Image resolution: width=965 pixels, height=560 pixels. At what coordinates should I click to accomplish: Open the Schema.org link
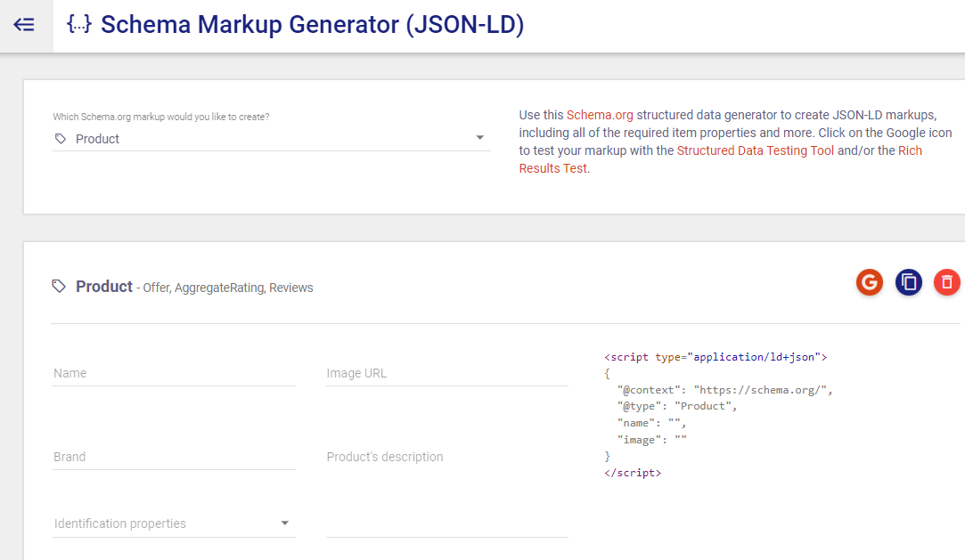(x=600, y=115)
